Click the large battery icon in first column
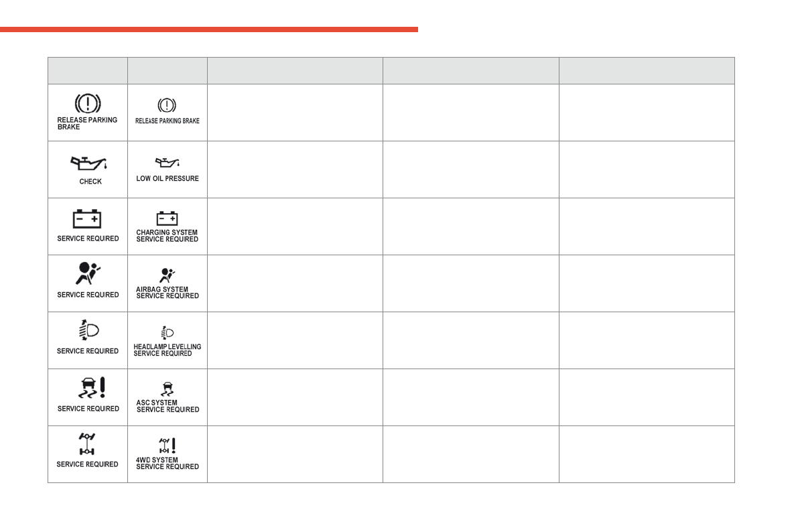 point(87,219)
